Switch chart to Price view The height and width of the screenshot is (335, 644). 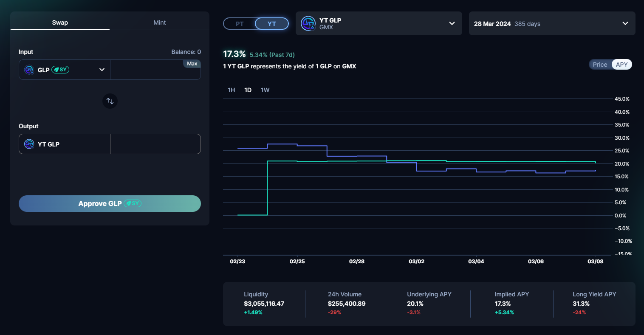600,65
